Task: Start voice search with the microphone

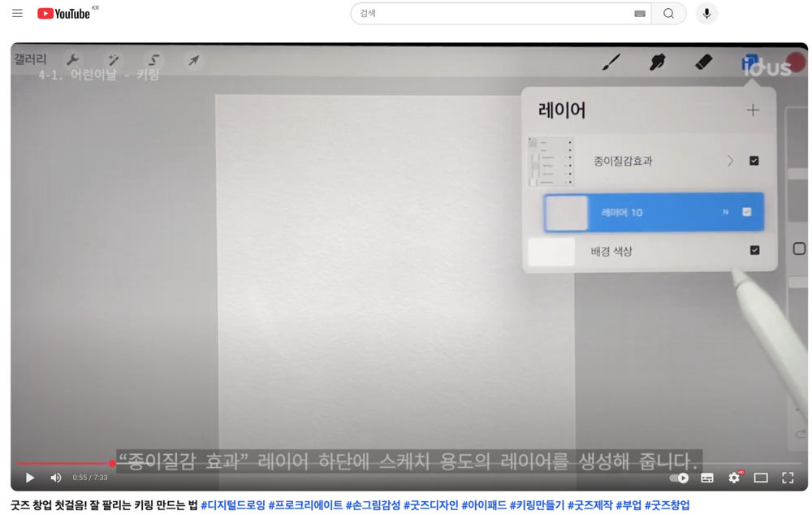Action: point(706,14)
